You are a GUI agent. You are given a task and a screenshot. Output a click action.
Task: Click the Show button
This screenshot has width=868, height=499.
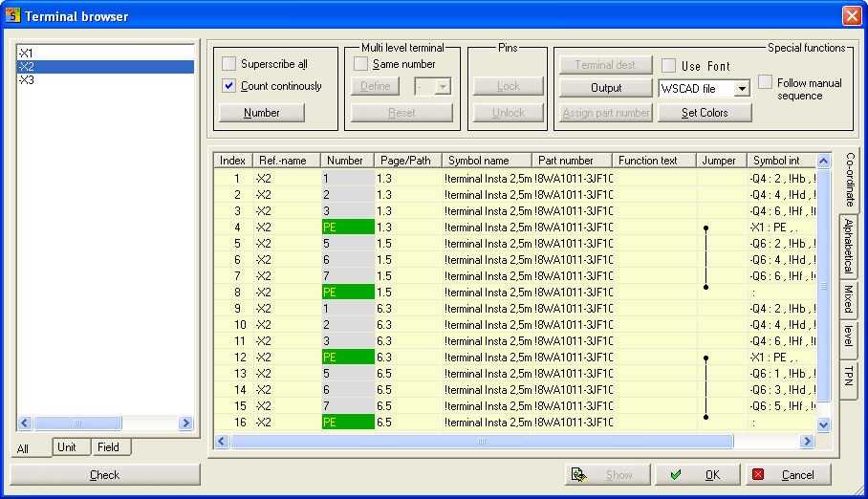[x=608, y=475]
